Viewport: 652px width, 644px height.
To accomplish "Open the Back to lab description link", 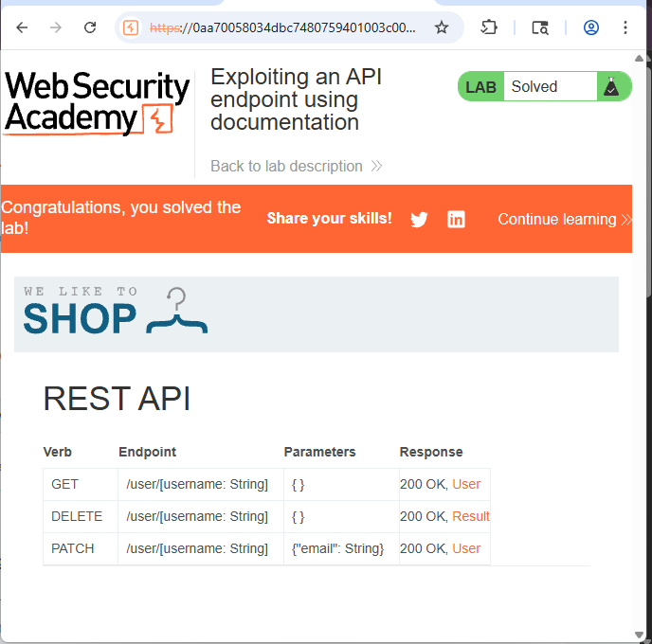I will [x=296, y=166].
